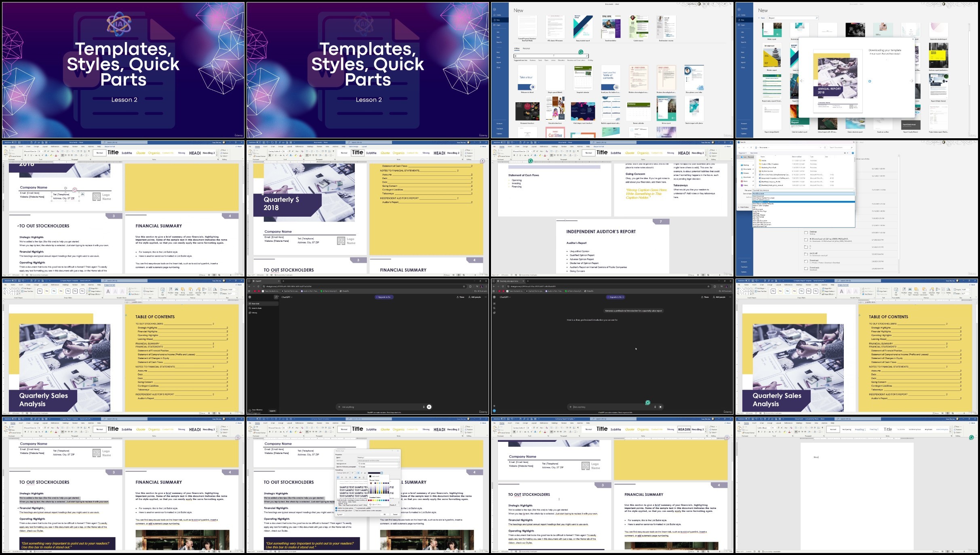Click Up-folder arrow in Save As dialog
Screen dimensions: 980x555
751,148
